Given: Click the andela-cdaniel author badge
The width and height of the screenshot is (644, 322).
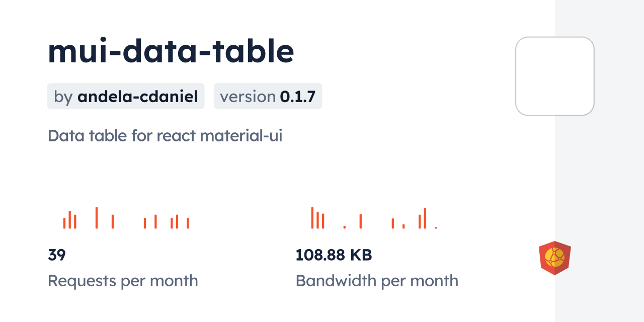Looking at the screenshot, I should point(126,96).
